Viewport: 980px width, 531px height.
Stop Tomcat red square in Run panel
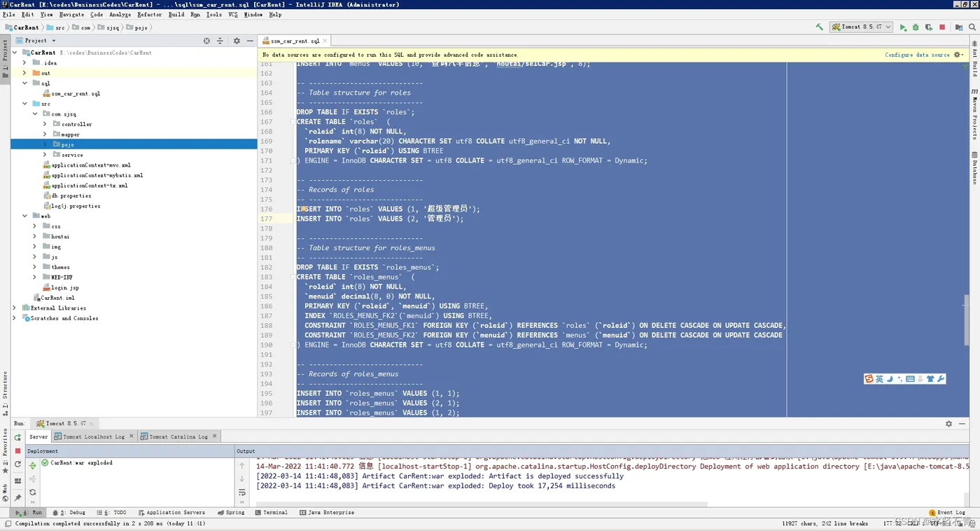point(18,450)
